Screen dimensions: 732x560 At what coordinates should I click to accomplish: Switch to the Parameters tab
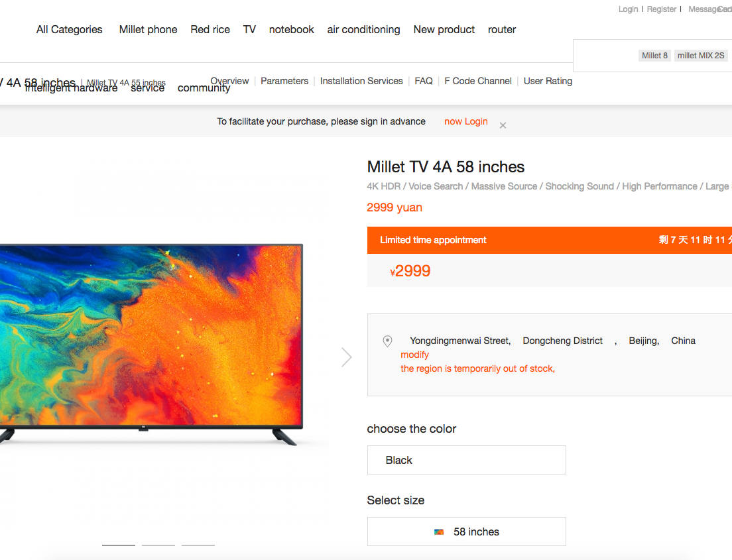click(284, 81)
